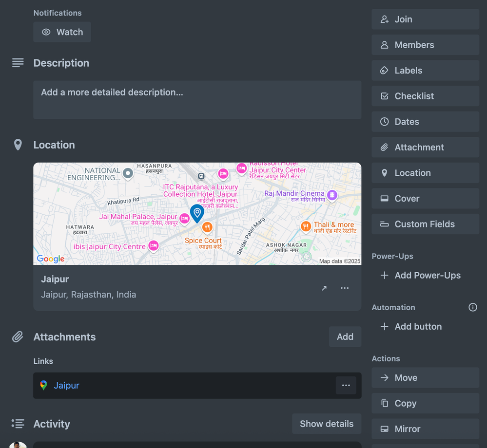
Task: Choose Move from the Actions section
Action: 425,377
